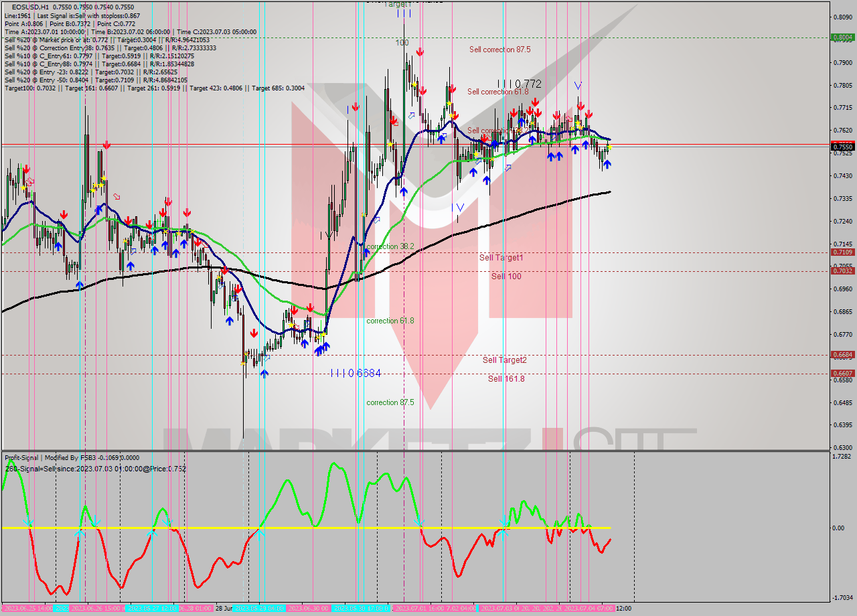Click the red 0.6607 price tag
Viewport: 857px width, 616px height.
842,373
